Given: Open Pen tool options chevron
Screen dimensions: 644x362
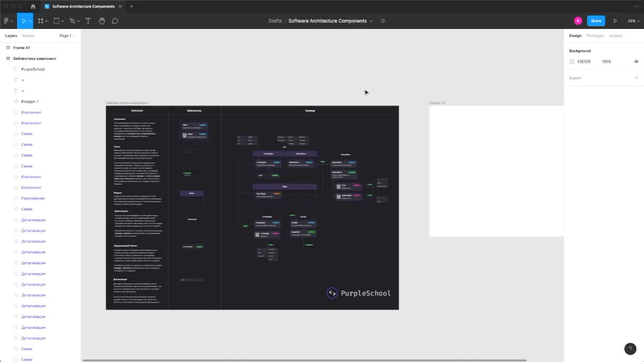Looking at the screenshot, I should [79, 21].
